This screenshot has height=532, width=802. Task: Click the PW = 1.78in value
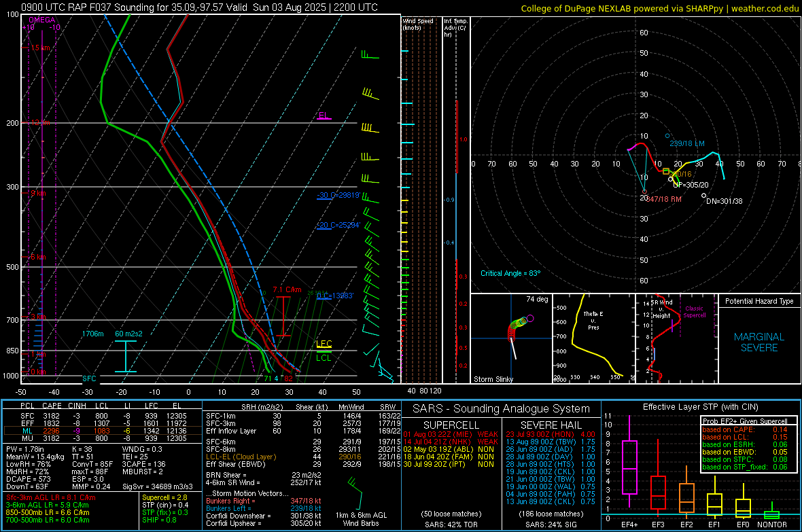25,449
